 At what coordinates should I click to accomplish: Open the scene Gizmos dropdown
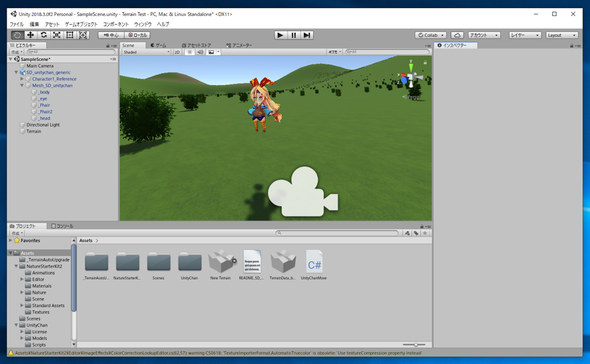(x=335, y=52)
